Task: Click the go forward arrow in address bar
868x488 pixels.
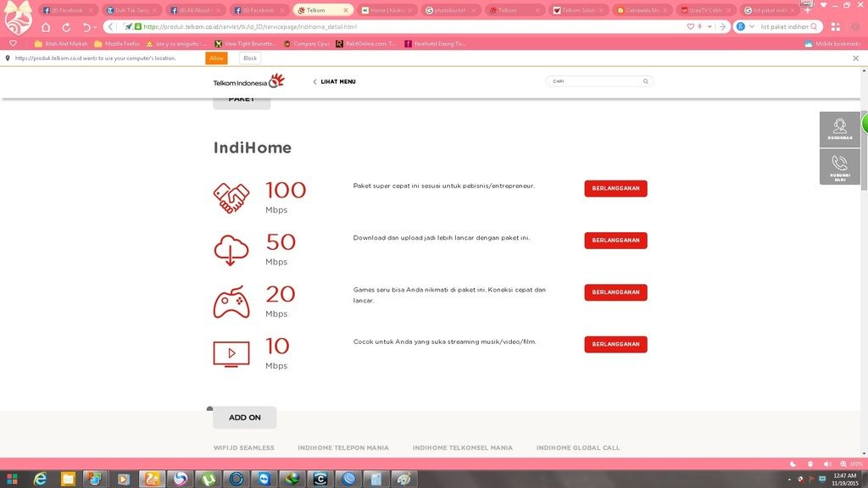Action: coord(722,26)
